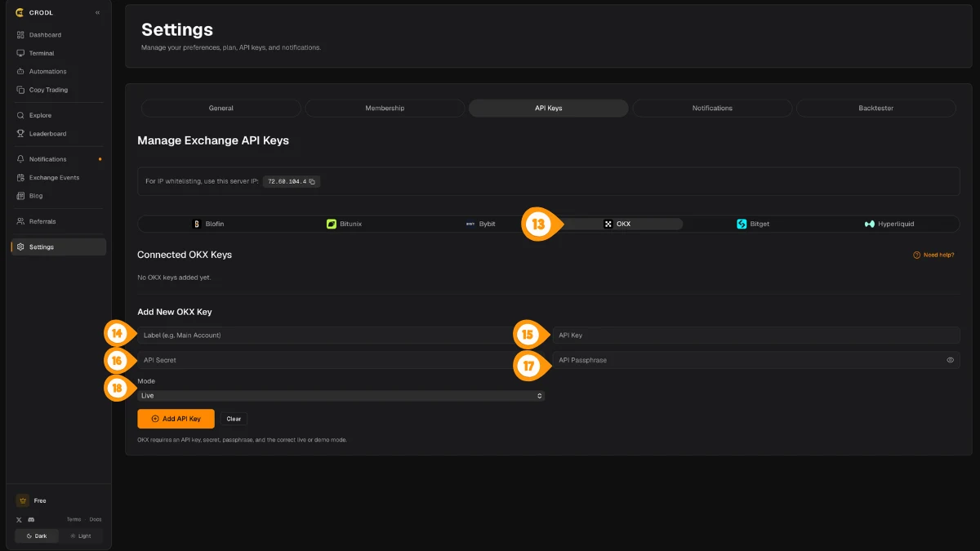This screenshot has height=551, width=980.
Task: Switch to the Notifications settings tab
Action: tap(712, 108)
